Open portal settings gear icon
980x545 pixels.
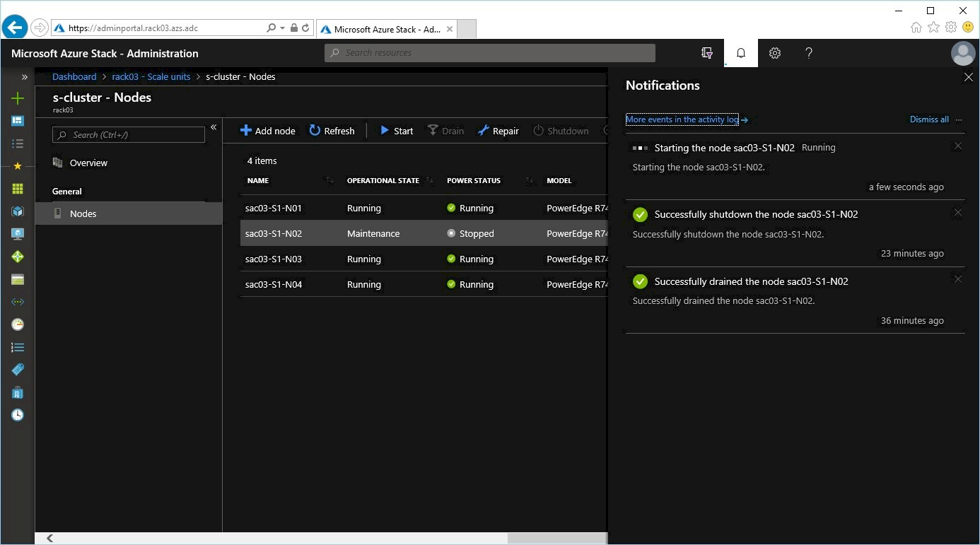[x=775, y=53]
